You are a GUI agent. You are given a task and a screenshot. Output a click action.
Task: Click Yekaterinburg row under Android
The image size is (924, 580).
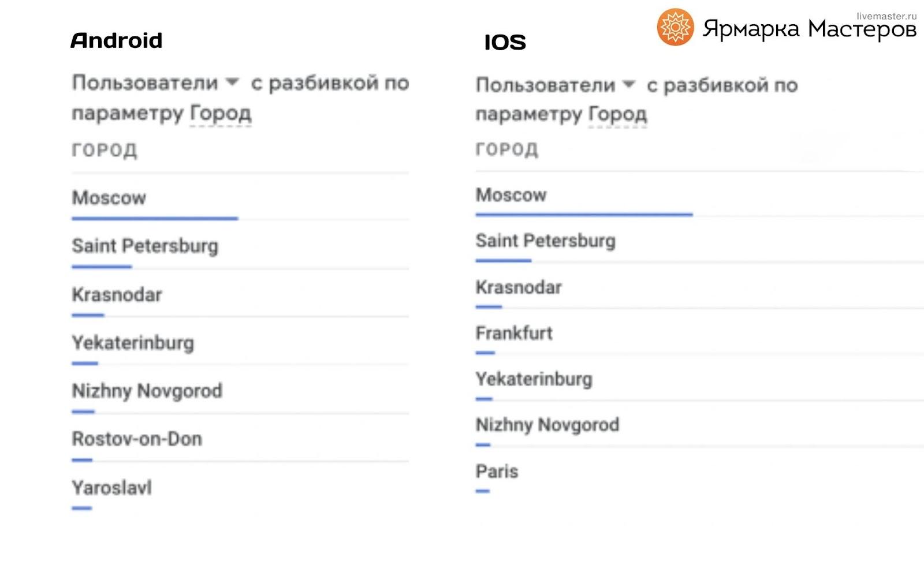coord(133,343)
